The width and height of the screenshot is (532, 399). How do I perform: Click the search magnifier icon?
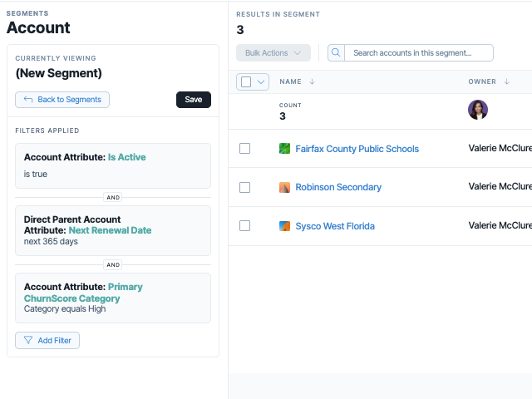[336, 52]
